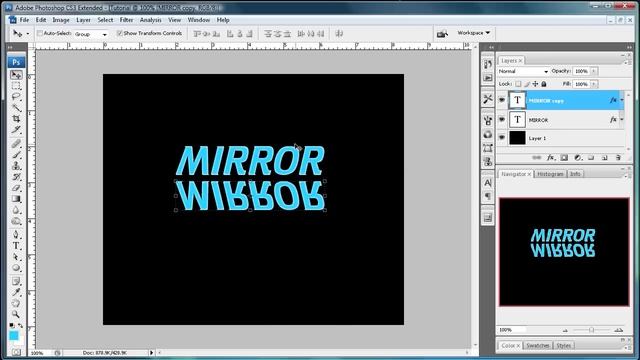Switch to the Swatches tab
Viewport: 640px width, 360px height.
(538, 345)
